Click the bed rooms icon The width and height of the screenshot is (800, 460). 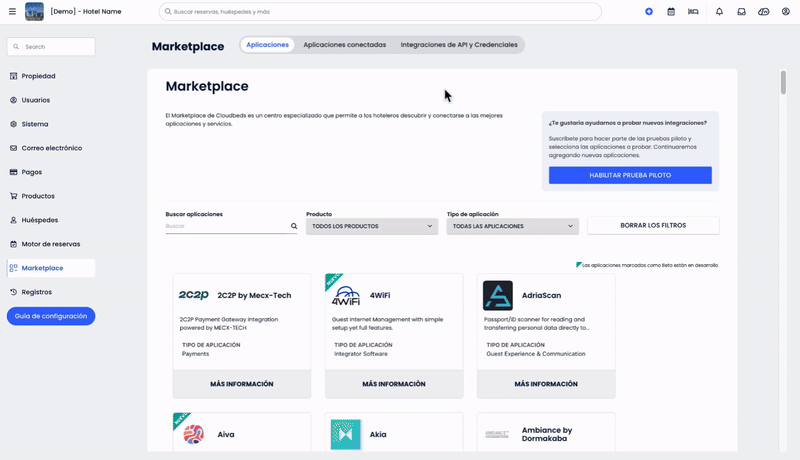click(693, 12)
